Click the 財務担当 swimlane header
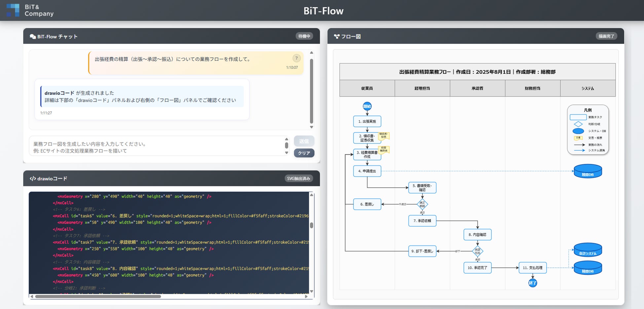Screen dimensions: 644x309 pyautogui.click(x=532, y=88)
